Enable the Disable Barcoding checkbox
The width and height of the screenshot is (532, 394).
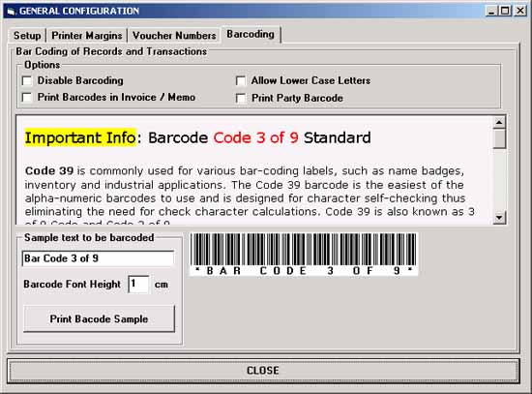click(27, 81)
